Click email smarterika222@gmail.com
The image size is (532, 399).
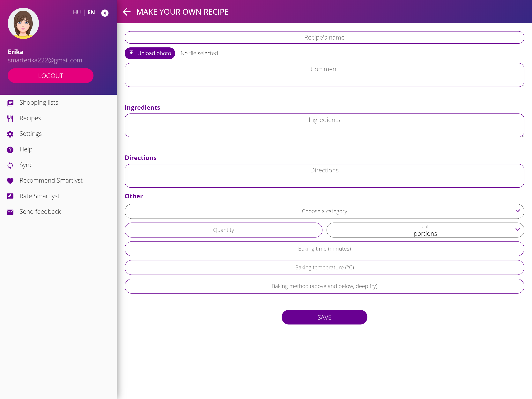click(x=45, y=60)
